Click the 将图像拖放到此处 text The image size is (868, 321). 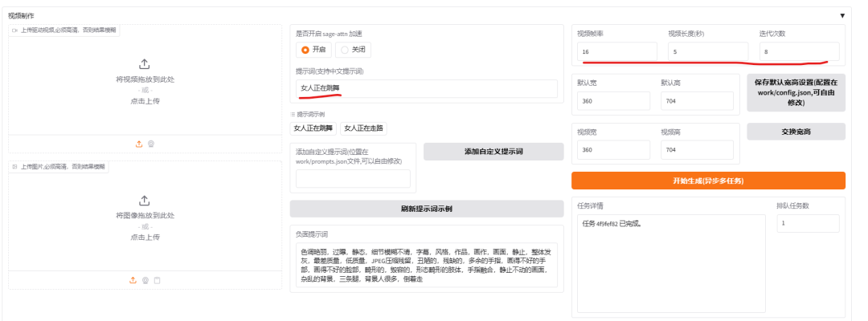click(145, 216)
